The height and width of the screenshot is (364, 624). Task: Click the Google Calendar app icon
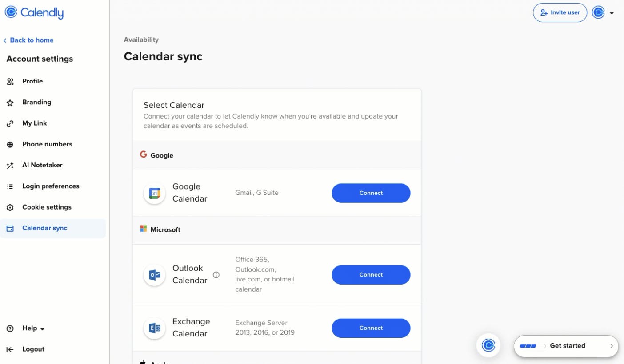tap(154, 193)
